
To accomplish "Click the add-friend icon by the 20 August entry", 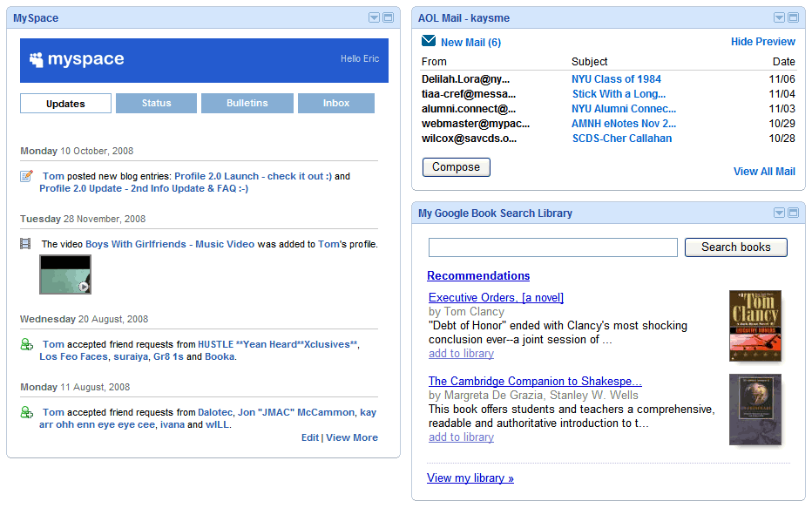I will pyautogui.click(x=25, y=344).
